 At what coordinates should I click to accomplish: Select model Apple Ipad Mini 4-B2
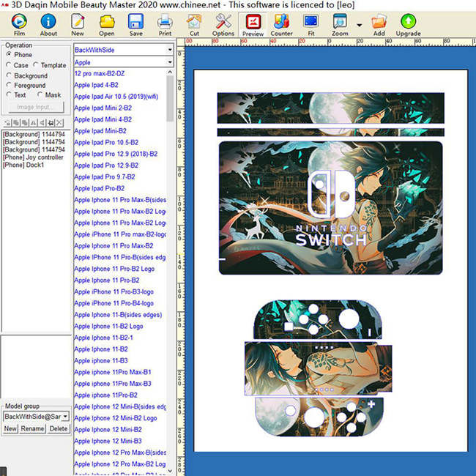point(103,119)
